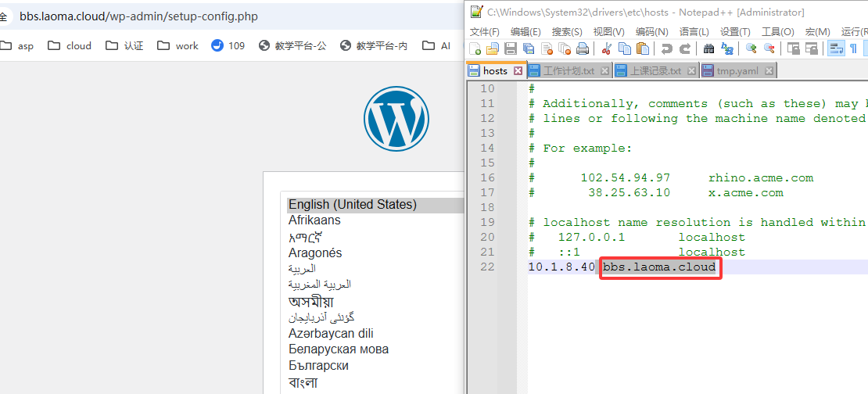
Task: Open the 文件(F) menu
Action: [x=484, y=31]
